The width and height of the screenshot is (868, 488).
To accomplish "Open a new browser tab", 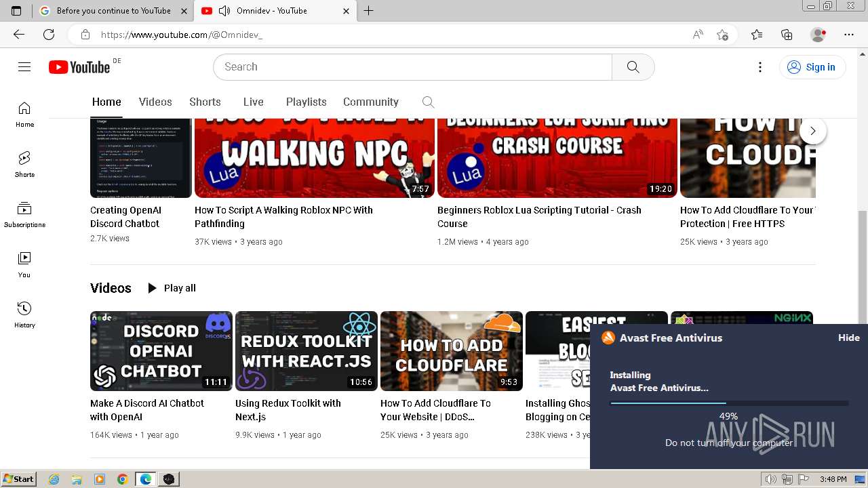I will point(368,10).
